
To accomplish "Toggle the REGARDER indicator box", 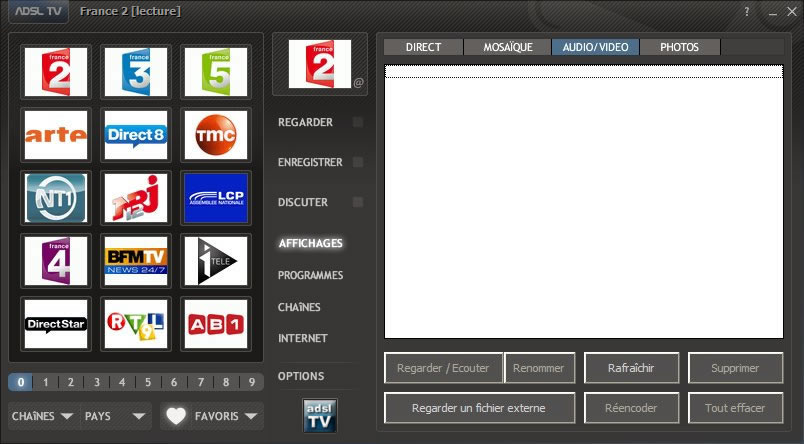I will pos(358,122).
